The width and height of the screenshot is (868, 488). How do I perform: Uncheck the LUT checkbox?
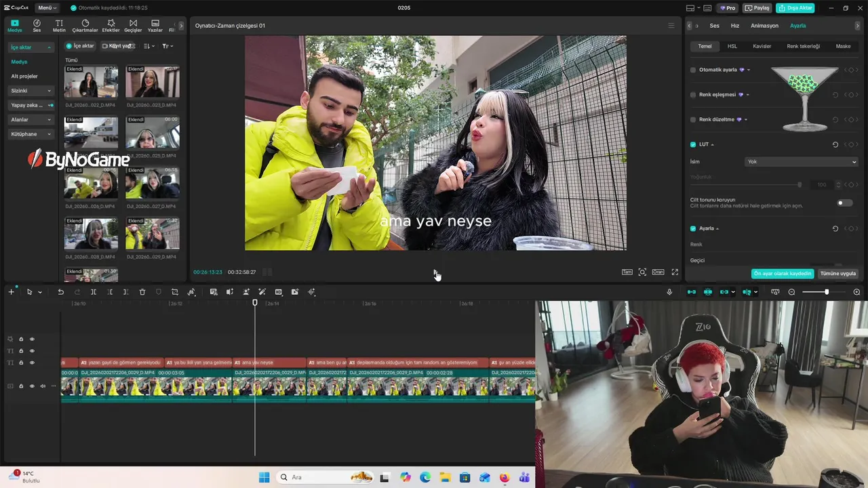point(693,144)
